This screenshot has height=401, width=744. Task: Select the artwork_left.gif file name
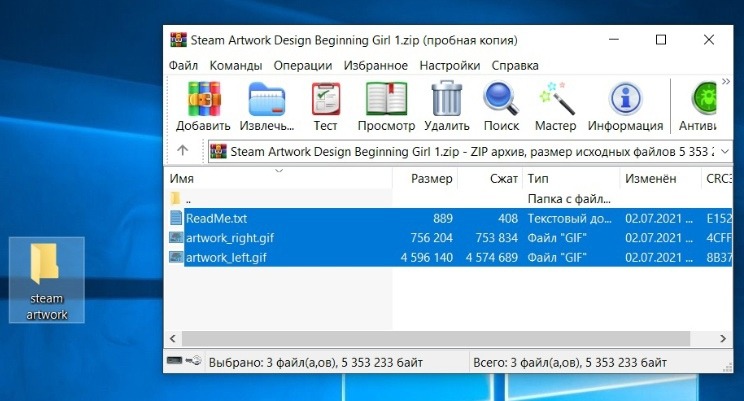point(226,258)
